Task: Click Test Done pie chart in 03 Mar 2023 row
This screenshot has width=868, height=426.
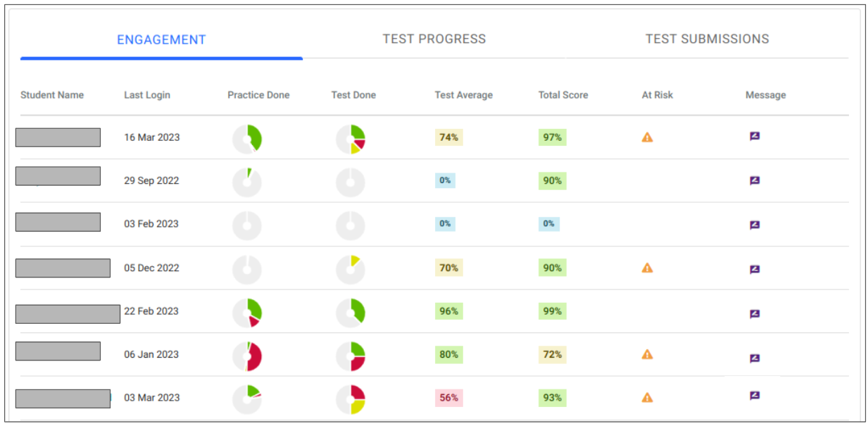Action: pyautogui.click(x=351, y=399)
